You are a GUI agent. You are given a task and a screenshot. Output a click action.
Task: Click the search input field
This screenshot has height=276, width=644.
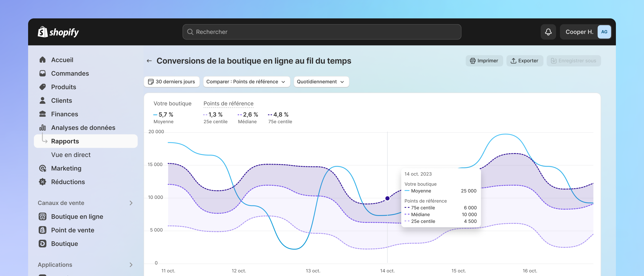point(321,32)
